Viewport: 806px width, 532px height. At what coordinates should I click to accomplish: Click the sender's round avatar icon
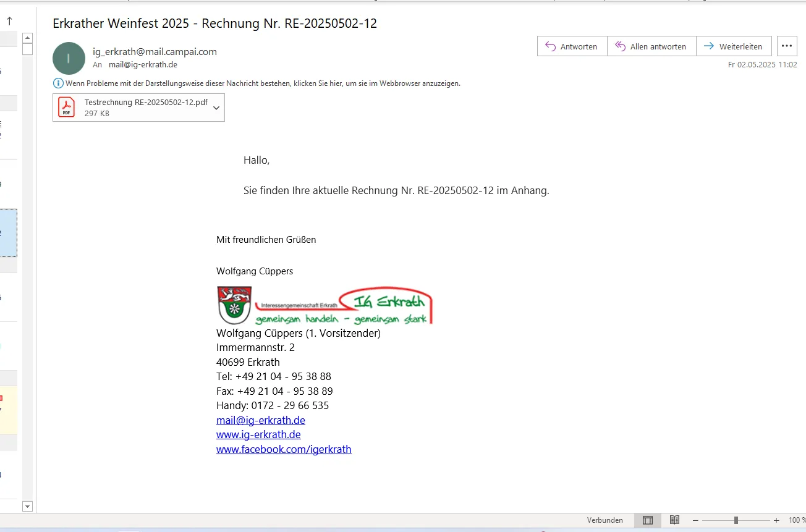[x=69, y=58]
